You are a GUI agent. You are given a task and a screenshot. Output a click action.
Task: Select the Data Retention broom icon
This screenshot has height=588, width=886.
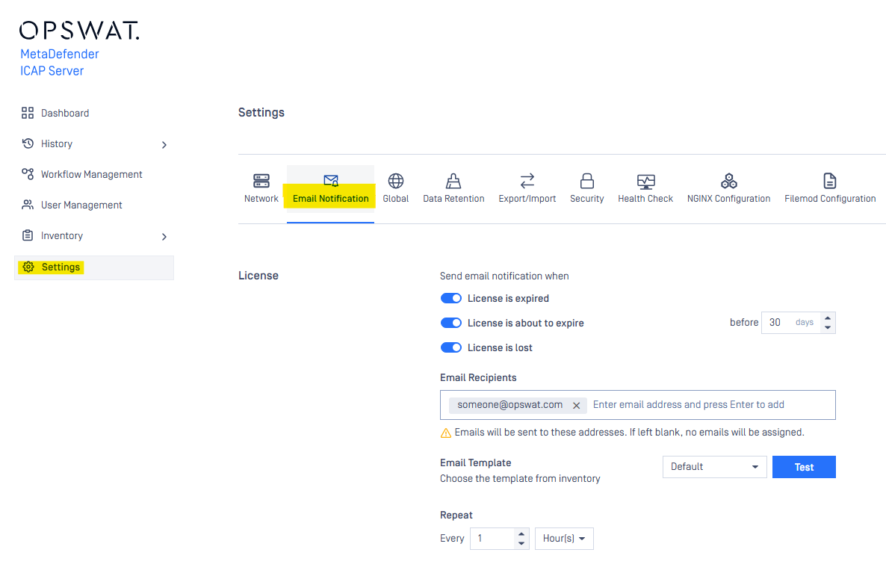[453, 181]
